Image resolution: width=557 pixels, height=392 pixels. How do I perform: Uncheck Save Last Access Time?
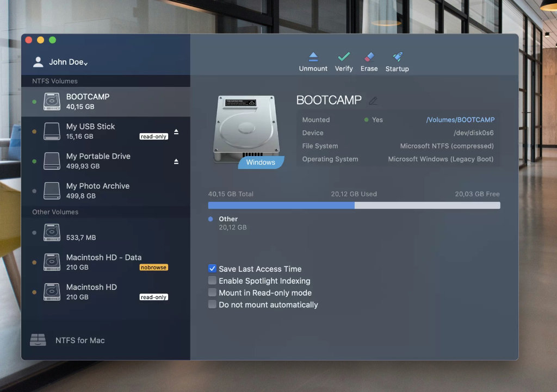point(213,269)
